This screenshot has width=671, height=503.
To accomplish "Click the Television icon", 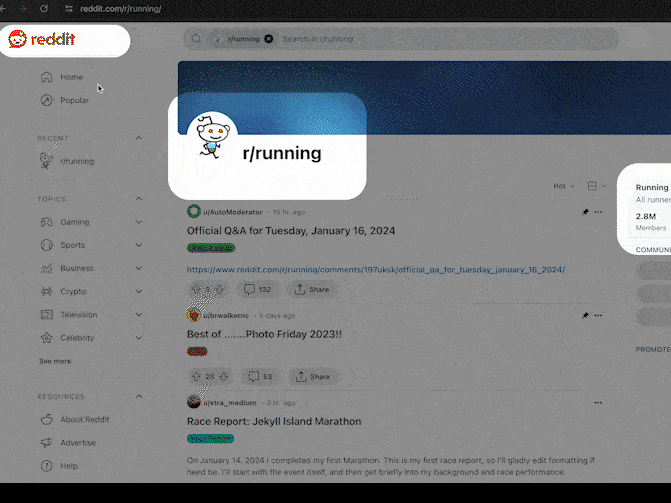I will pyautogui.click(x=47, y=314).
